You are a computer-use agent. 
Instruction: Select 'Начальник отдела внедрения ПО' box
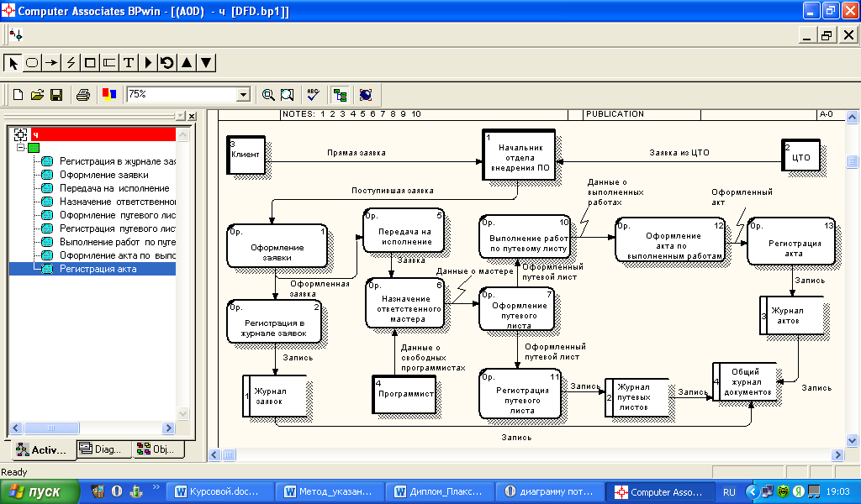tap(519, 155)
